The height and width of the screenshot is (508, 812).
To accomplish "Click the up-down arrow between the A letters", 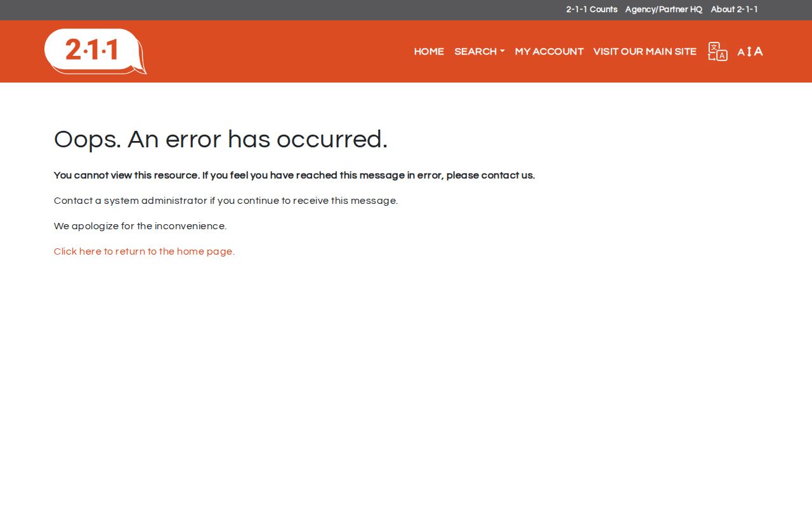I will 749,51.
